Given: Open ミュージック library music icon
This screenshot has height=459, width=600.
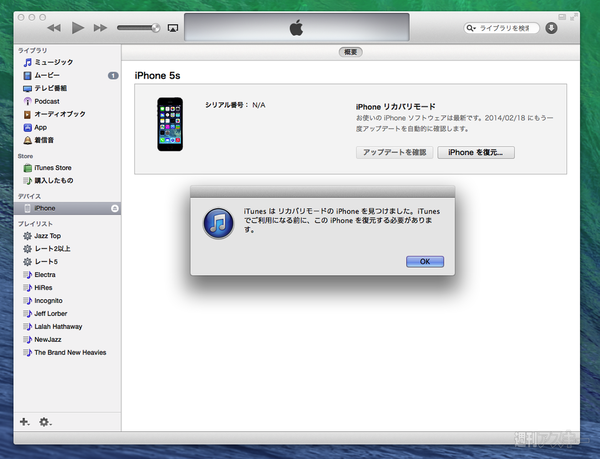Looking at the screenshot, I should pos(28,62).
